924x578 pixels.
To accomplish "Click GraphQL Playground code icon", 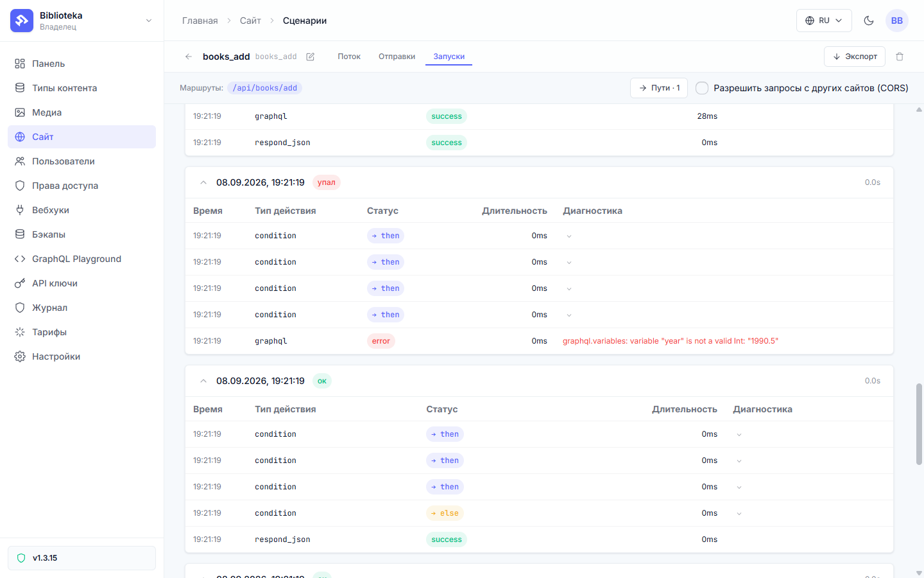I will coord(20,259).
